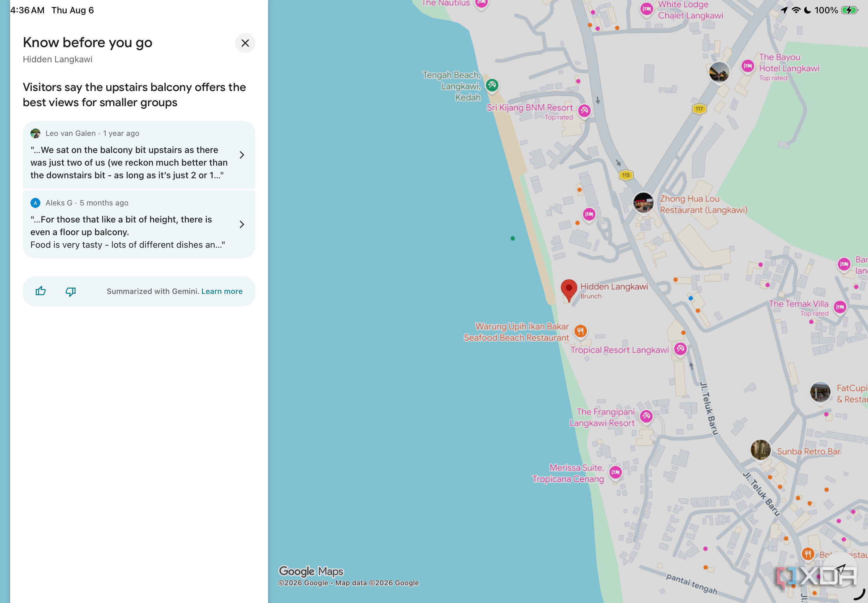
Task: Tap Hidden Langkawi Brunch map label
Action: [614, 290]
